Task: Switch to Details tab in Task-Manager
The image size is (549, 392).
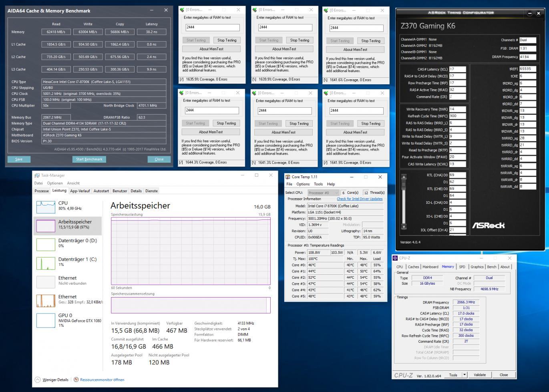Action: point(136,191)
